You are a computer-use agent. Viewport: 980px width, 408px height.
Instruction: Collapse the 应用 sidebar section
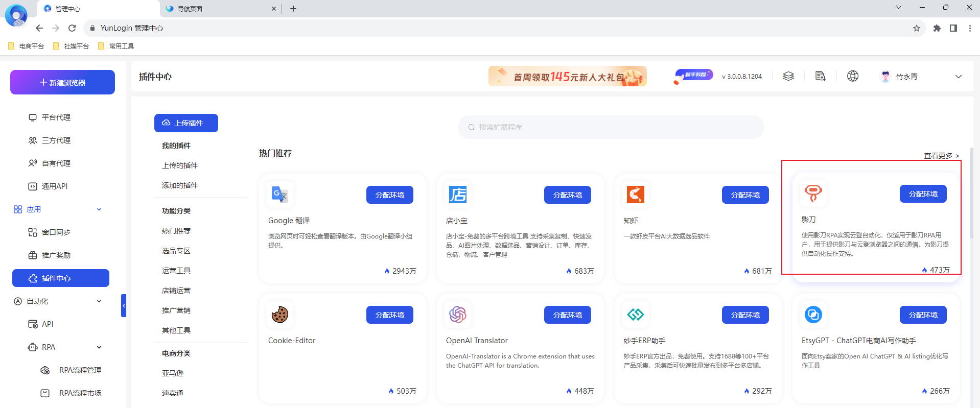point(99,209)
